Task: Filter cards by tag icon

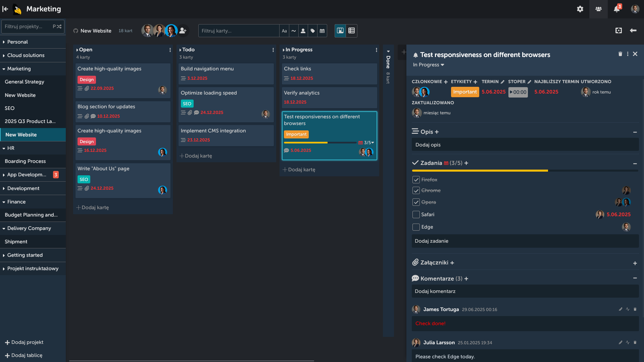Action: (312, 31)
